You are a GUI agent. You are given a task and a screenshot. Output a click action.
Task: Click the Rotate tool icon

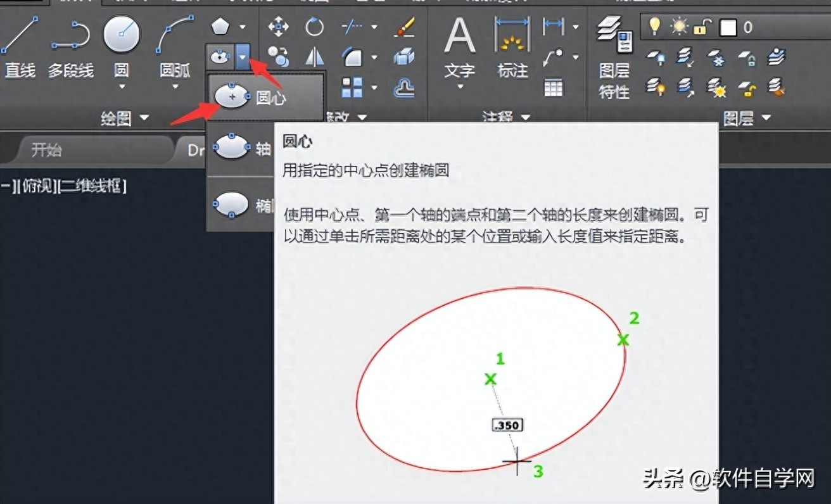pyautogui.click(x=314, y=27)
